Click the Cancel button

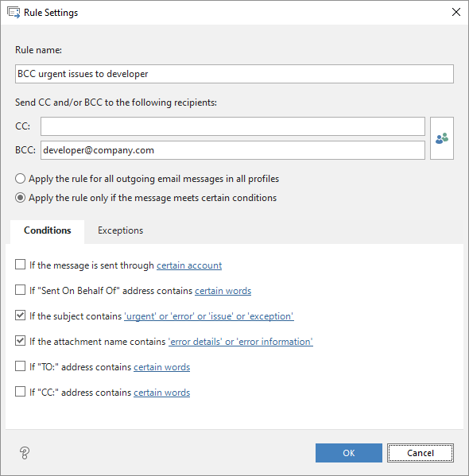pyautogui.click(x=421, y=453)
